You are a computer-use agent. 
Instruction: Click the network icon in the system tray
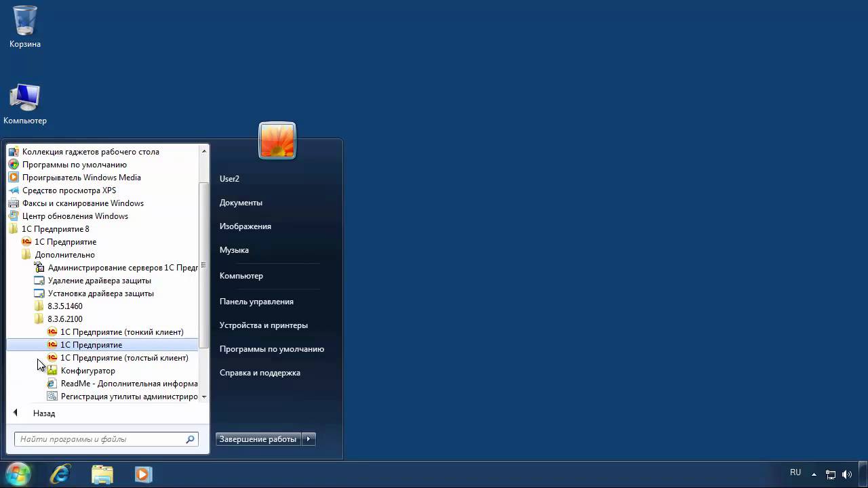[831, 474]
